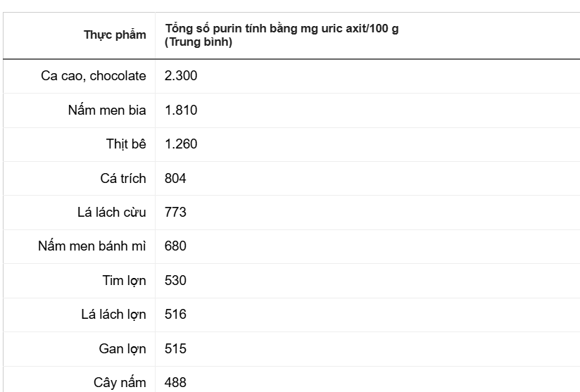Click the 'Tổng số purin' column header
Screen dimensions: 580x392
pos(282,35)
